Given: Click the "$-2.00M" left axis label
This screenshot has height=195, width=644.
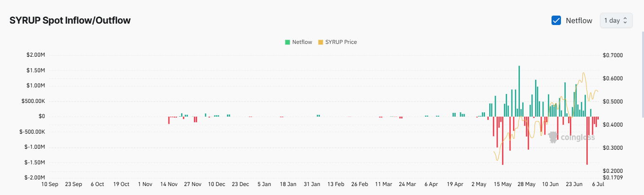Looking at the screenshot, I should pos(35,178).
